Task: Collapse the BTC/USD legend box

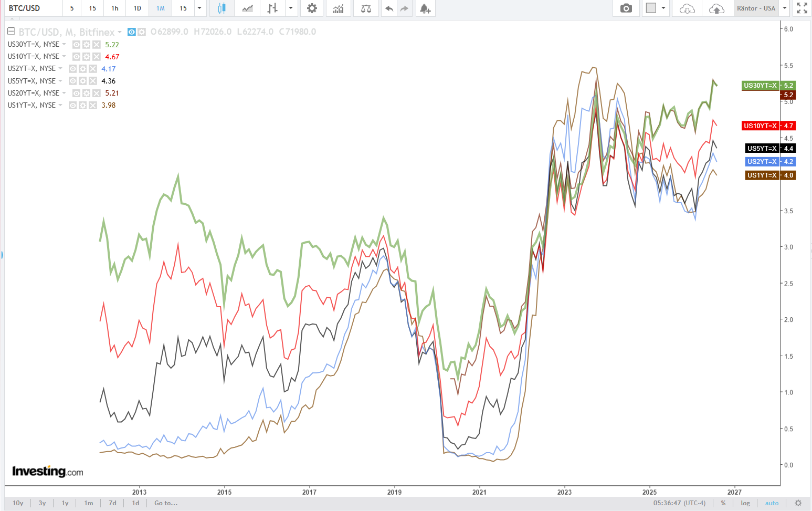Action: tap(11, 32)
